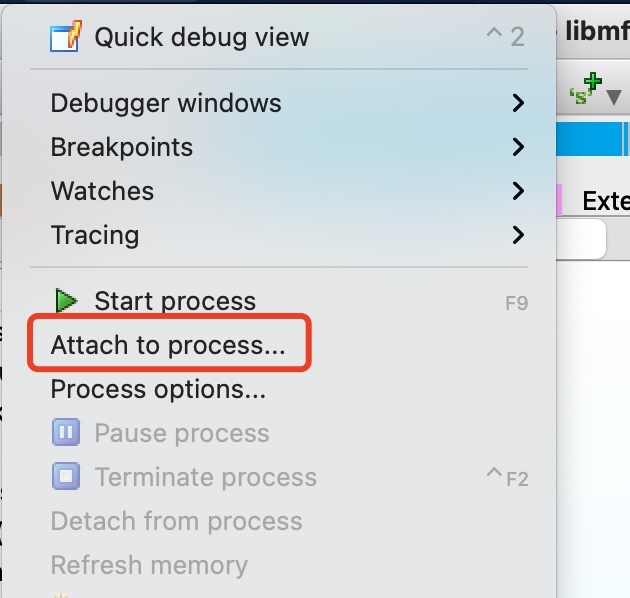This screenshot has height=598, width=630.
Task: Open the dropdown arrow beside 's' icon
Action: point(613,96)
